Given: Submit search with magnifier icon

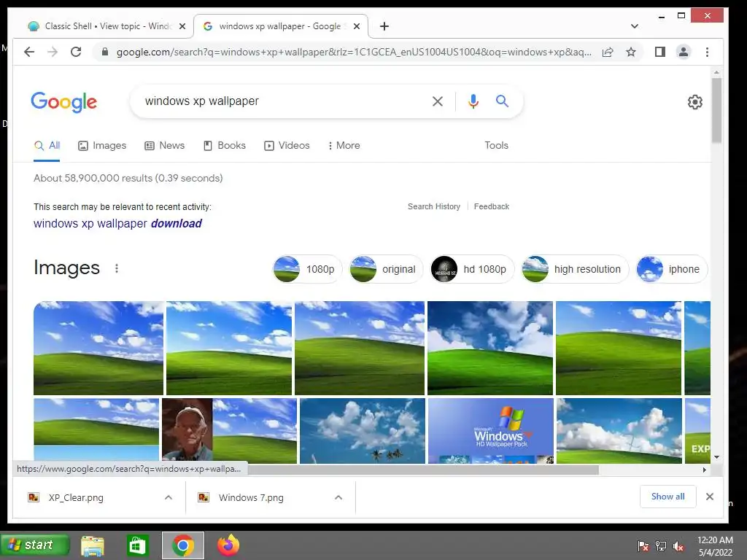Looking at the screenshot, I should [x=502, y=101].
